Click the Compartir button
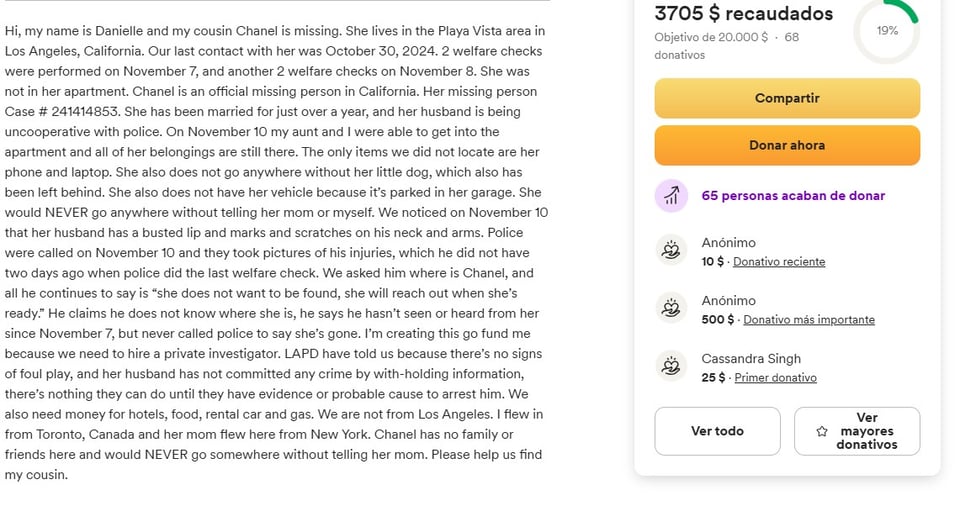This screenshot has height=506, width=960. [x=787, y=98]
